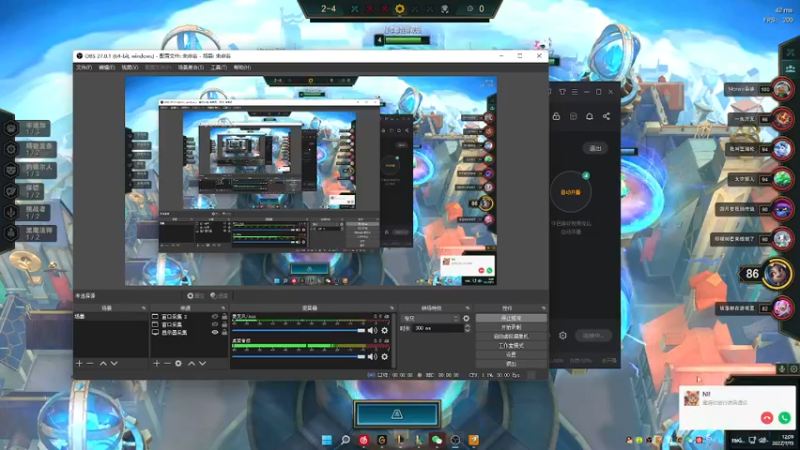800x450 pixels.
Task: Open the hamburger menu in side panel title bar
Action: (x=574, y=92)
